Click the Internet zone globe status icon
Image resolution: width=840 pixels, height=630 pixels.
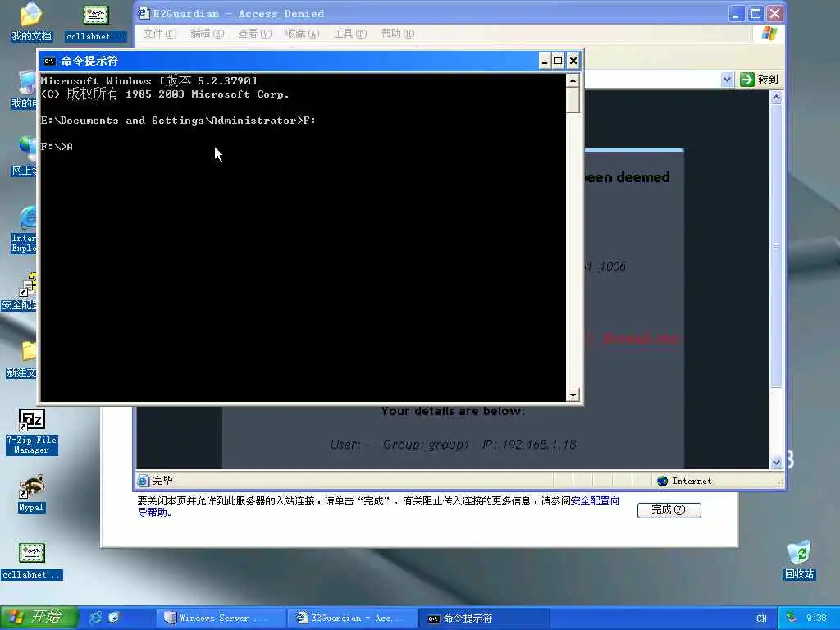[663, 481]
